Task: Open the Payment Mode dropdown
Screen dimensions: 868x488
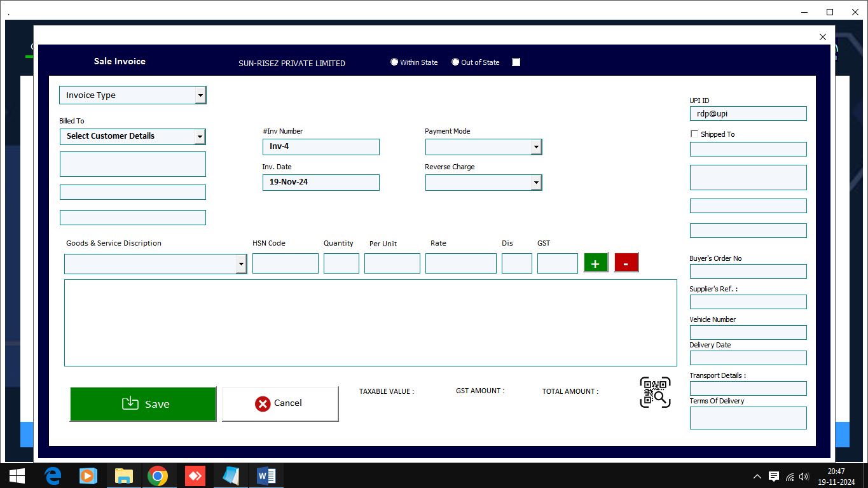Action: click(536, 147)
